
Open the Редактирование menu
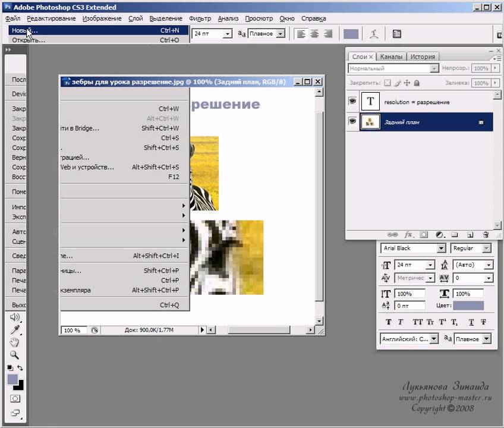52,18
